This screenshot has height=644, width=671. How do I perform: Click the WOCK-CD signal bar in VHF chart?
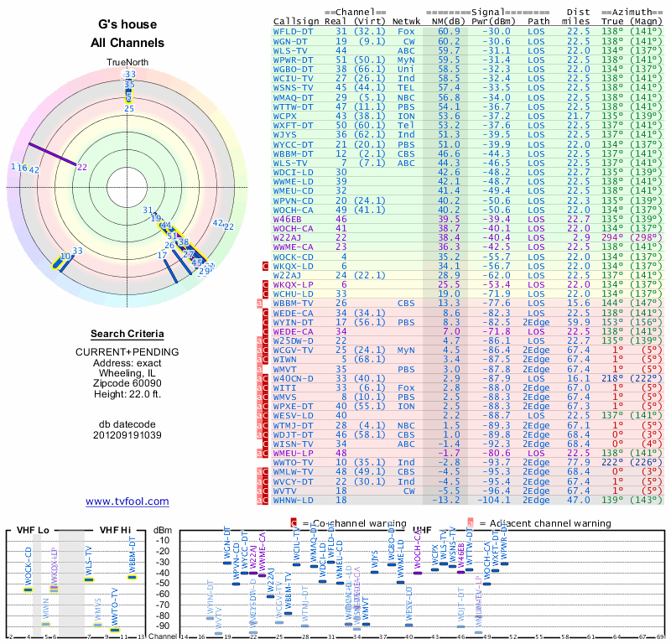(x=28, y=590)
